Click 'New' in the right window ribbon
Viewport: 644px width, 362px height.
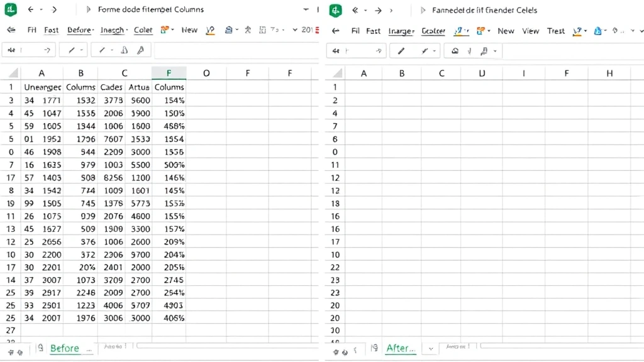[x=506, y=31]
